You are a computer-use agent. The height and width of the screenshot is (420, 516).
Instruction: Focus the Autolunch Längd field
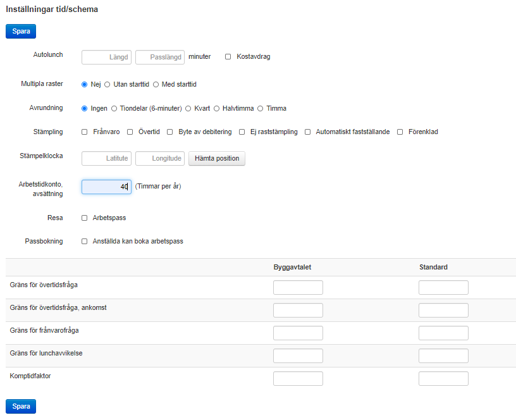pos(106,58)
